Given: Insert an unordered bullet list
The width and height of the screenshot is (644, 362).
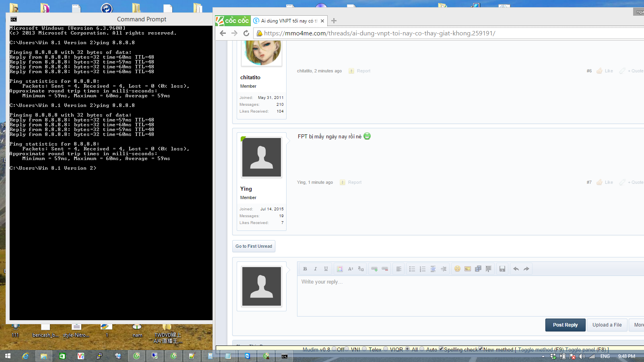Looking at the screenshot, I should 412,269.
